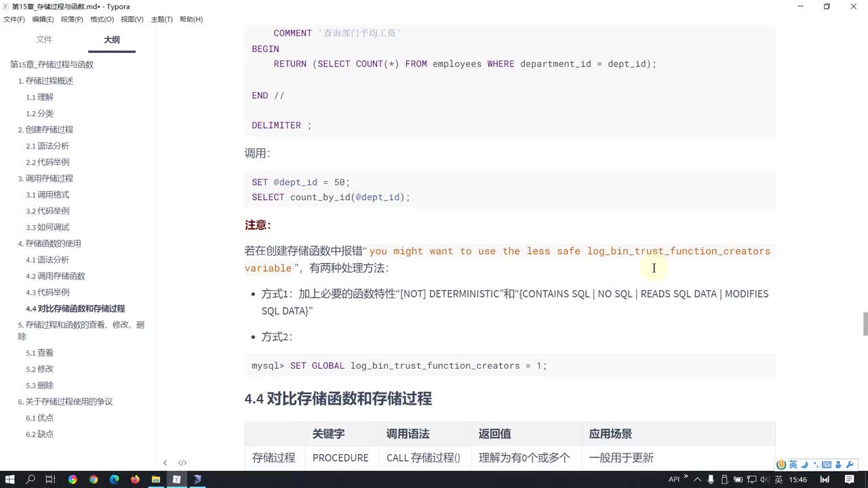This screenshot has width=868, height=488.
Task: Open 编辑(E) menu
Action: 43,19
